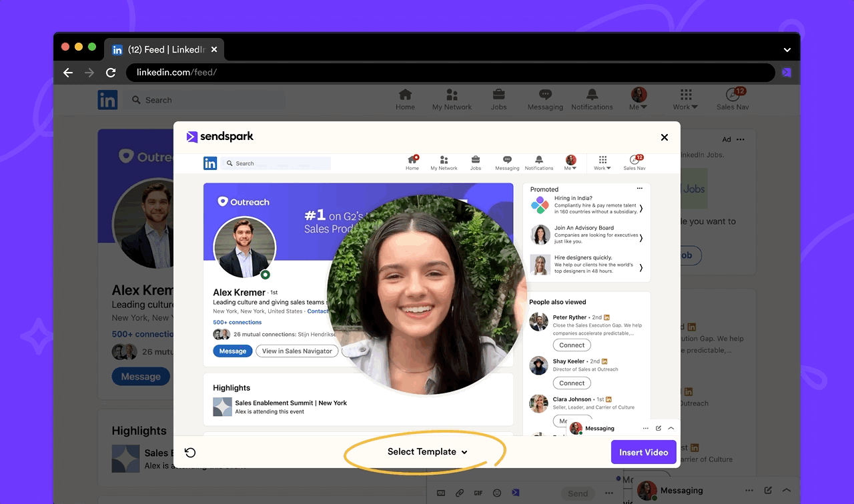854x504 pixels.
Task: Open Notifications in background LinkedIn navigation
Action: coord(592,99)
